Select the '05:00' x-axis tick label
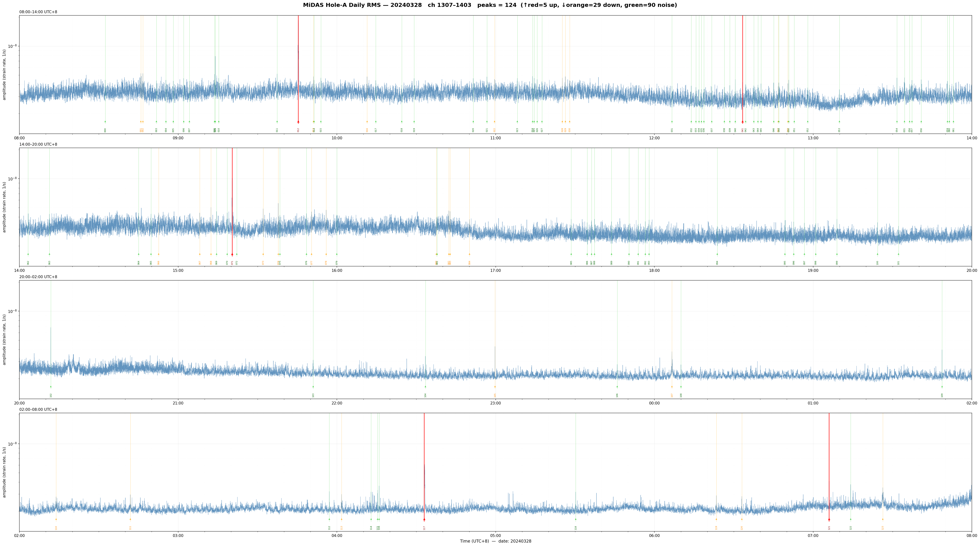 (x=495, y=535)
